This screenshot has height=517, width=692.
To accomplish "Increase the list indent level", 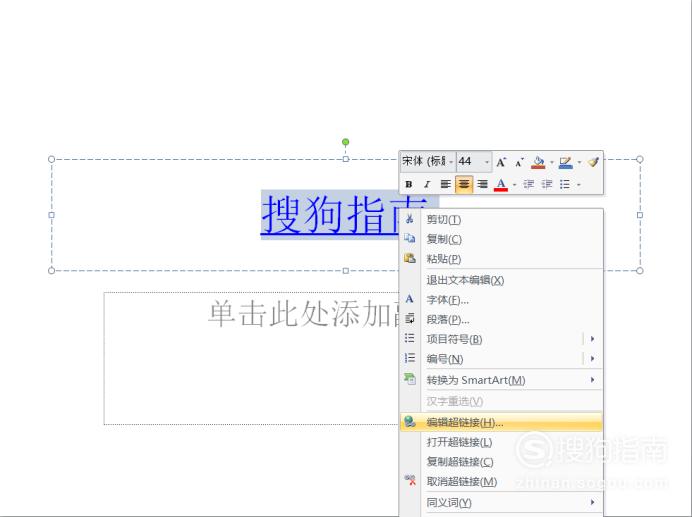I will coord(547,184).
